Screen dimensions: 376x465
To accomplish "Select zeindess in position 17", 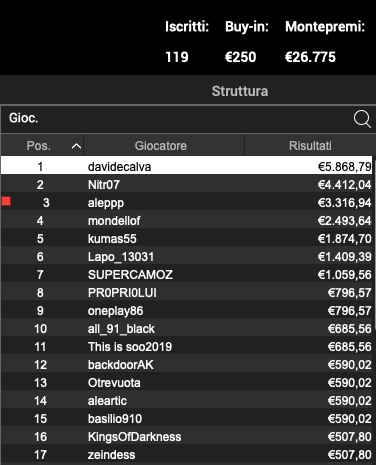I will pyautogui.click(x=187, y=454).
